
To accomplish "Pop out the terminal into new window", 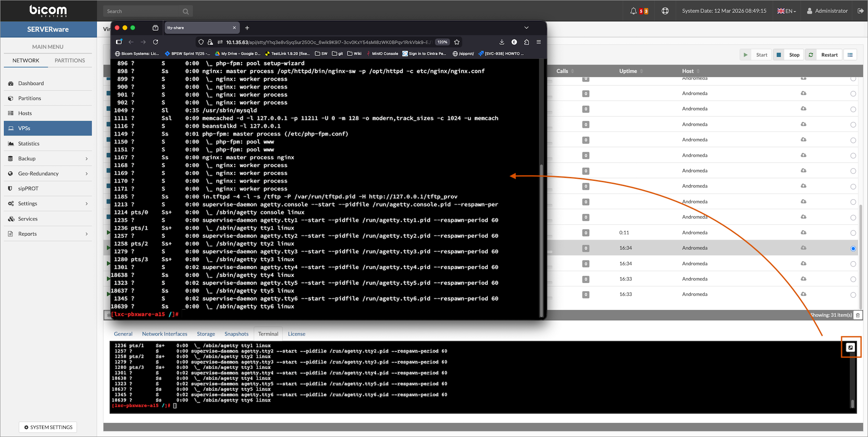I will coord(851,347).
